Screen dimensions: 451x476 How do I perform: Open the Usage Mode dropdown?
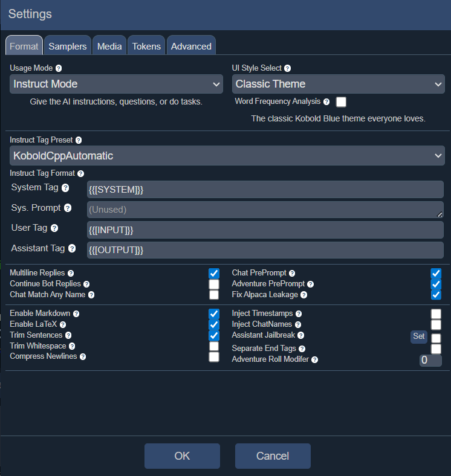(117, 85)
